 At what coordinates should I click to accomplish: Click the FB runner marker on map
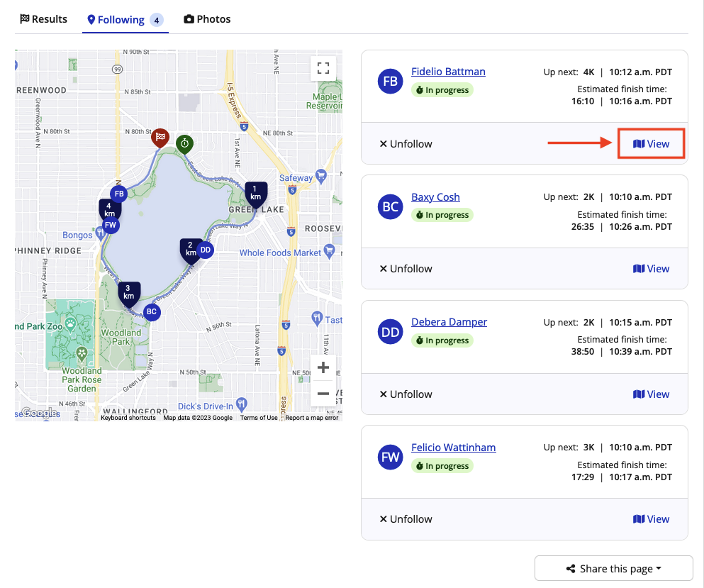point(119,194)
